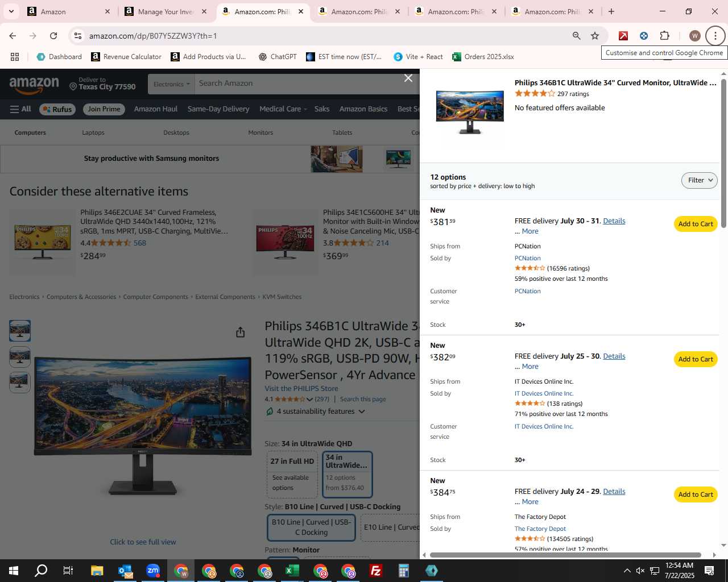
Task: Open Zoom app on the taskbar
Action: 153,571
